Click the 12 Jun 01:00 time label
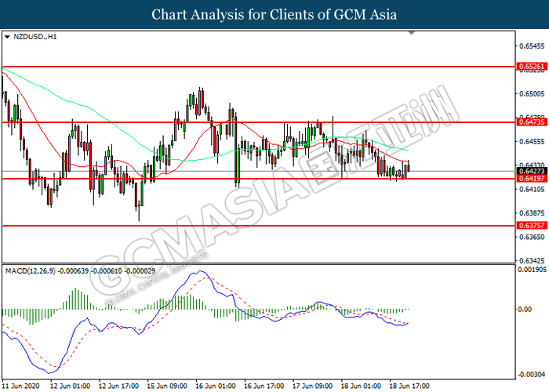 click(70, 386)
